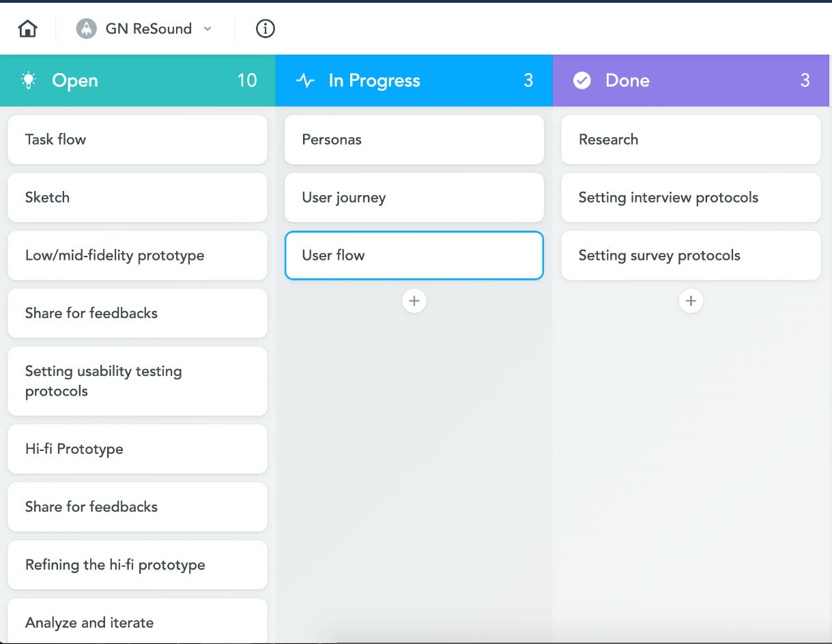
Task: Open the info circle icon
Action: point(265,29)
